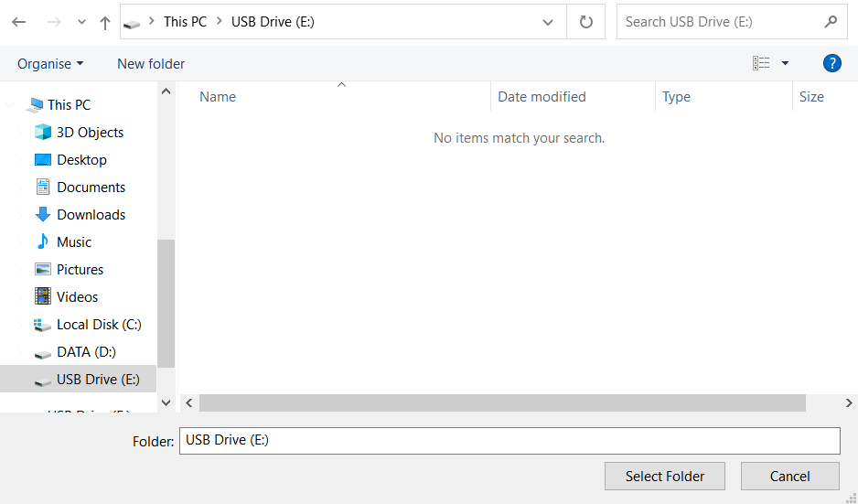Open the Recent locations dropdown arrow
The height and width of the screenshot is (504, 858).
pyautogui.click(x=81, y=22)
